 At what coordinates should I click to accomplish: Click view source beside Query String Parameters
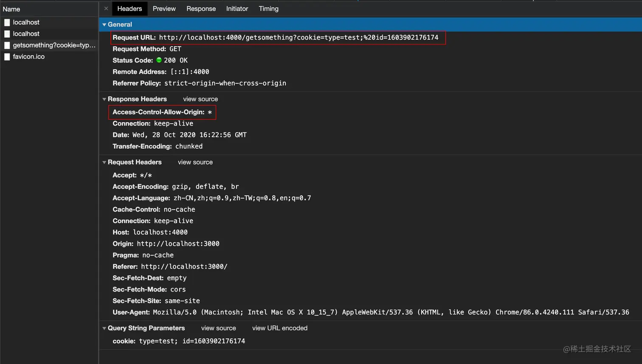218,328
